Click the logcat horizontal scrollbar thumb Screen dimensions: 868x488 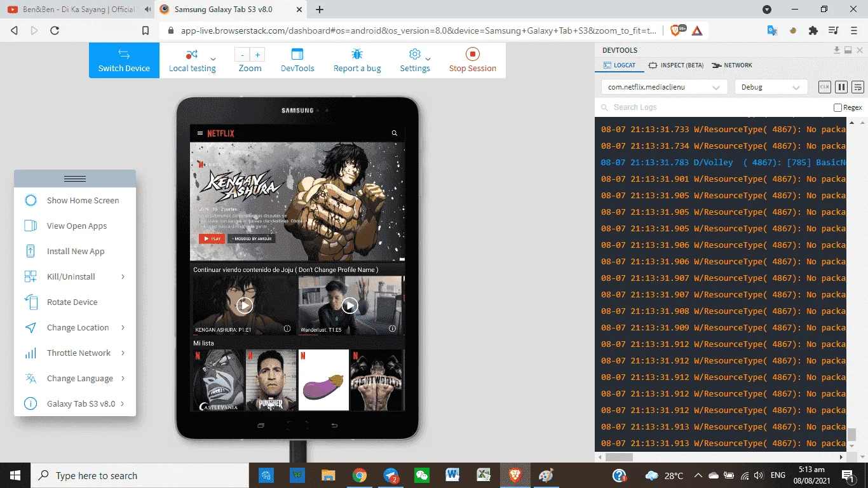point(619,457)
